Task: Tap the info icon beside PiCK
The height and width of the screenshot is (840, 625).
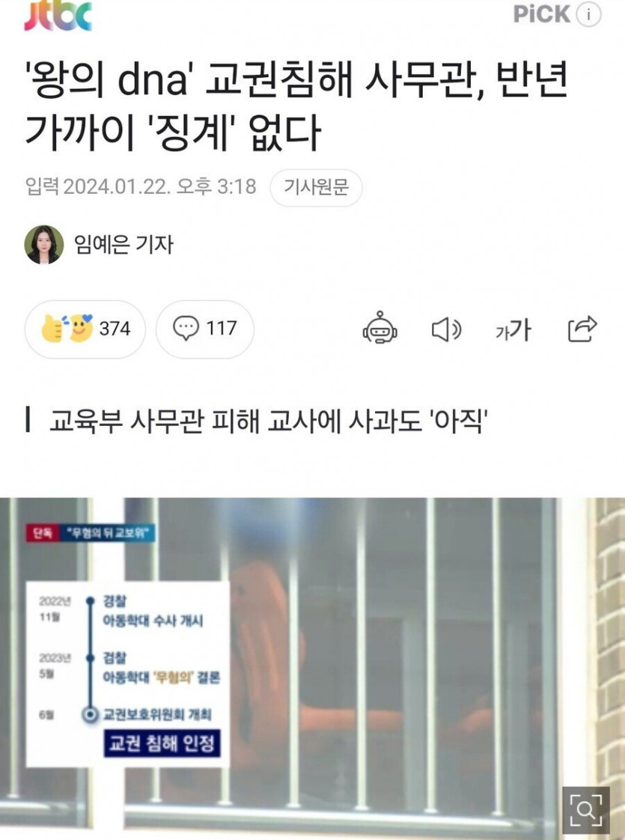Action: (588, 14)
